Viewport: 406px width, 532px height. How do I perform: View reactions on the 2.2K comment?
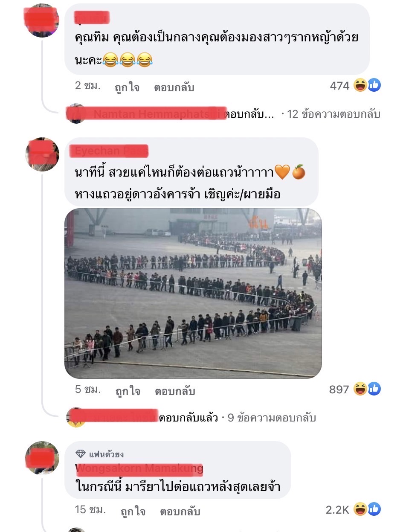click(x=353, y=509)
